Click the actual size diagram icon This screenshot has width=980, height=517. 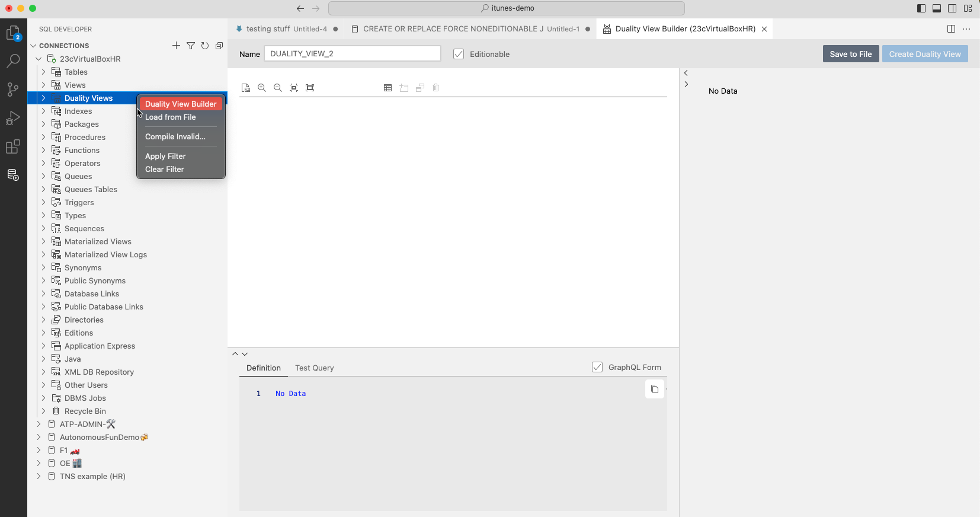pyautogui.click(x=310, y=88)
